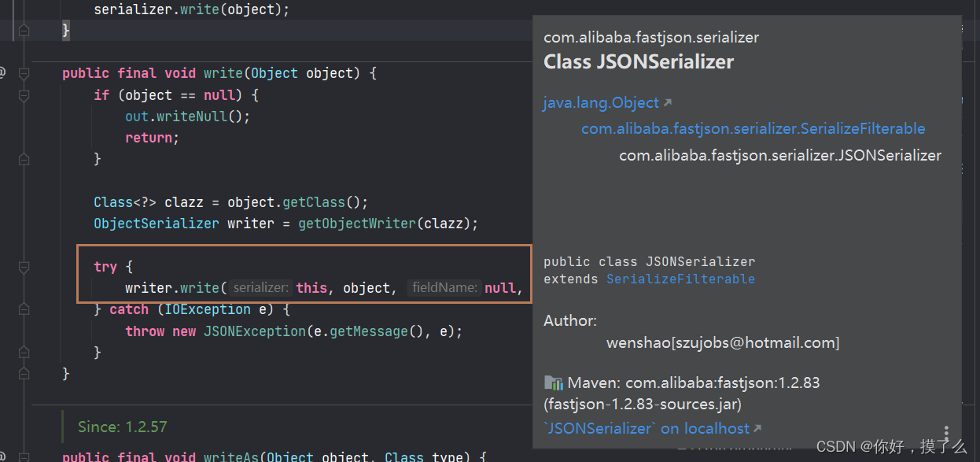Follow the SerializeFilterable class link
Image resolution: width=980 pixels, height=462 pixels.
point(753,128)
